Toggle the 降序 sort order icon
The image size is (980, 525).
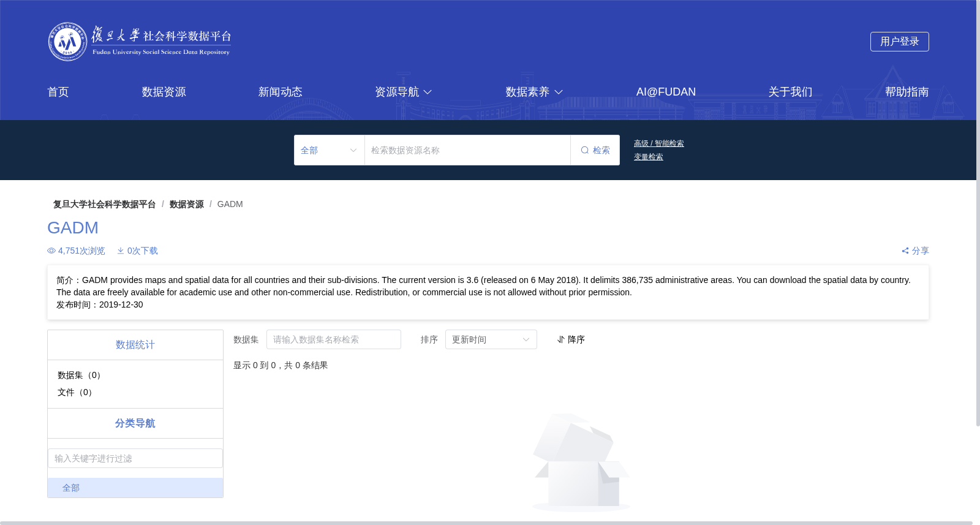[x=560, y=339]
